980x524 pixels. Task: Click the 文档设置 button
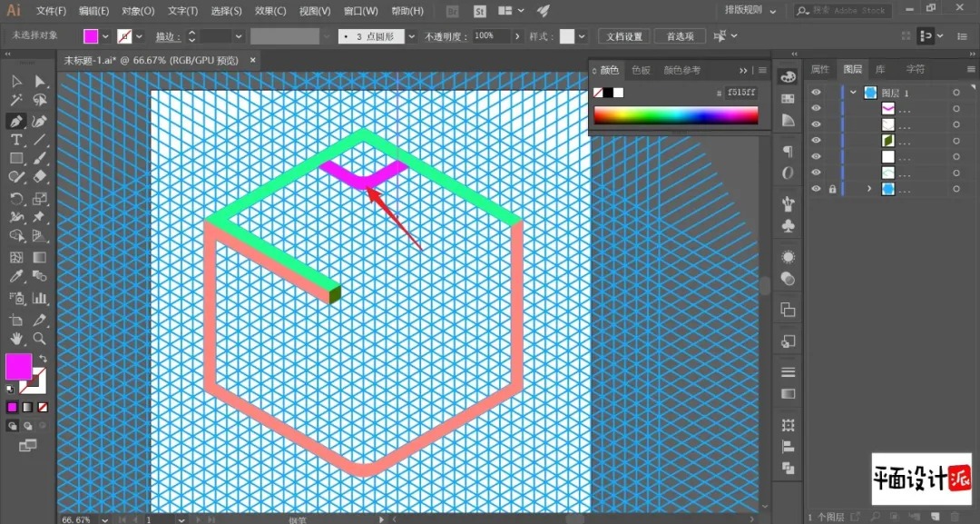[624, 37]
